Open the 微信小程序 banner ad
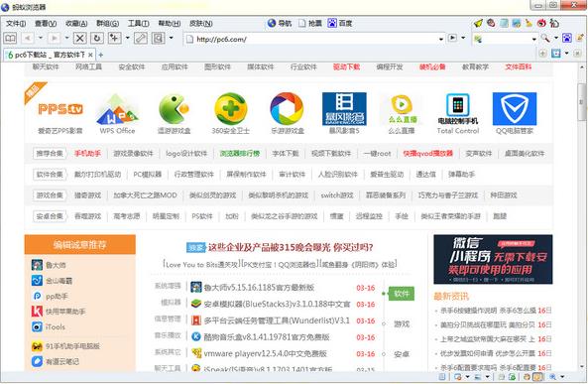588x384 pixels. [x=493, y=259]
